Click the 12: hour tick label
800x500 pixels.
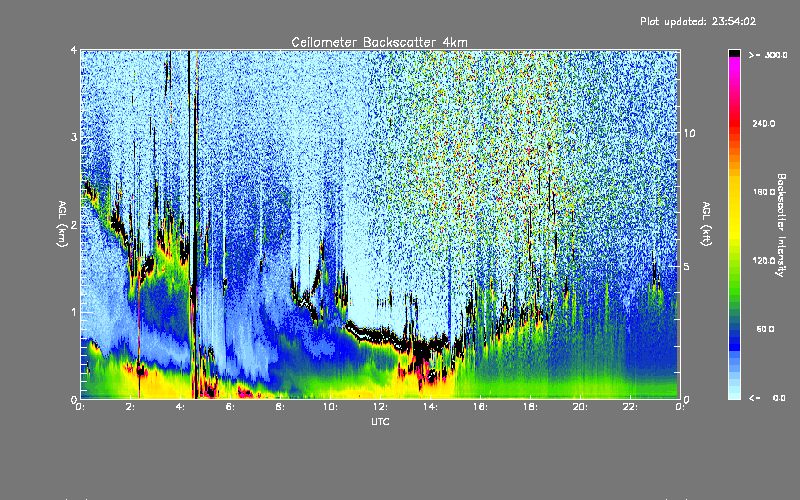coord(381,407)
